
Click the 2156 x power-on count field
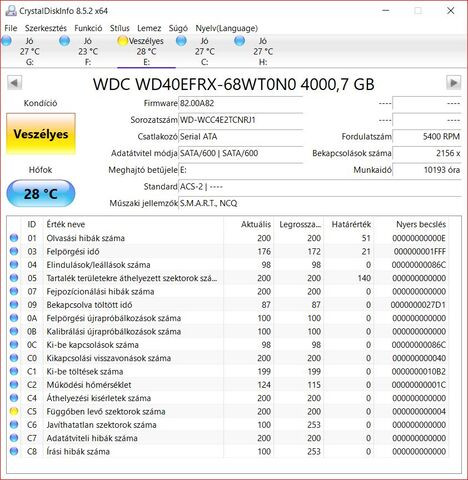point(427,153)
